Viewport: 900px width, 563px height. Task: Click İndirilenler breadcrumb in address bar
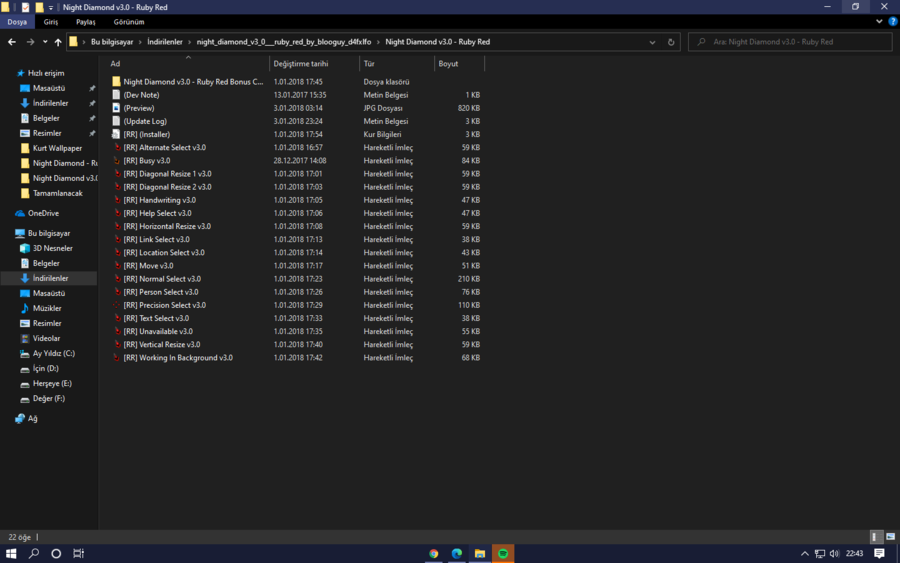click(165, 42)
